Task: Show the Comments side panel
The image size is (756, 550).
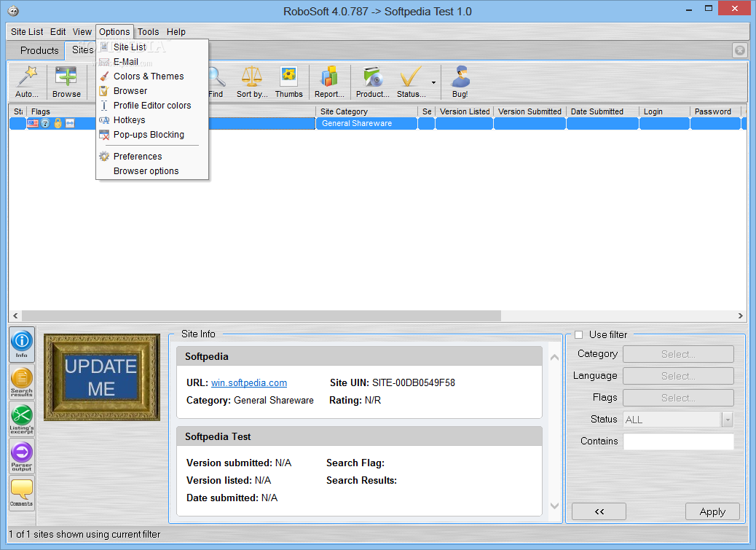Action: (22, 493)
